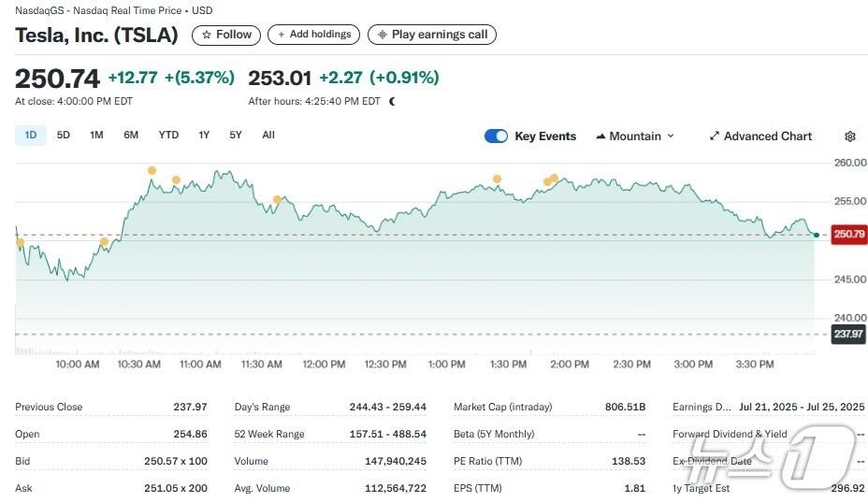Viewport: 868px width, 502px height.
Task: Toggle the Key Events switch
Action: (x=496, y=136)
